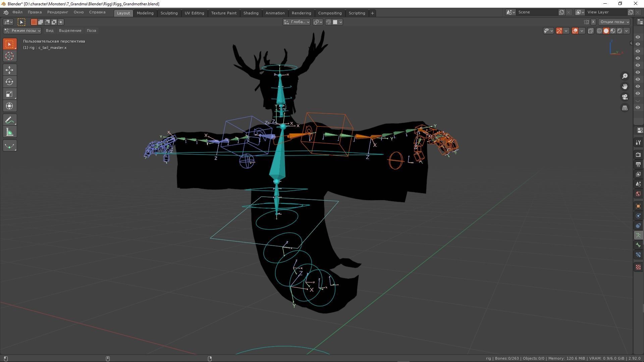Toggle camera view icon in viewport

[625, 97]
